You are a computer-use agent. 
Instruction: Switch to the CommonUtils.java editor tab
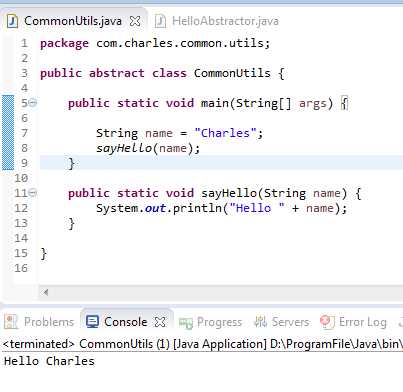pyautogui.click(x=73, y=21)
